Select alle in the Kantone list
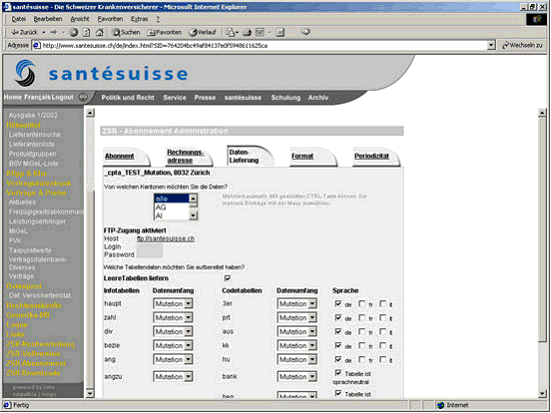This screenshot has width=551, height=413. point(171,199)
